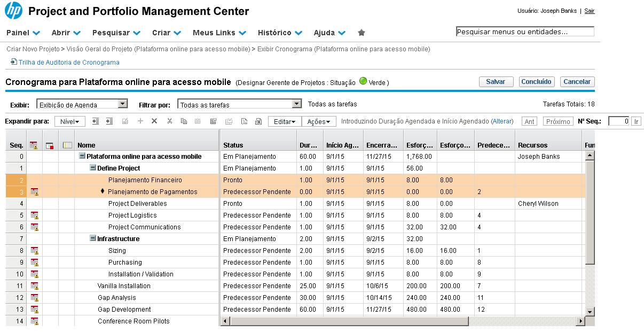Open the Filtrar por dropdown
644x332 pixels.
tap(297, 104)
